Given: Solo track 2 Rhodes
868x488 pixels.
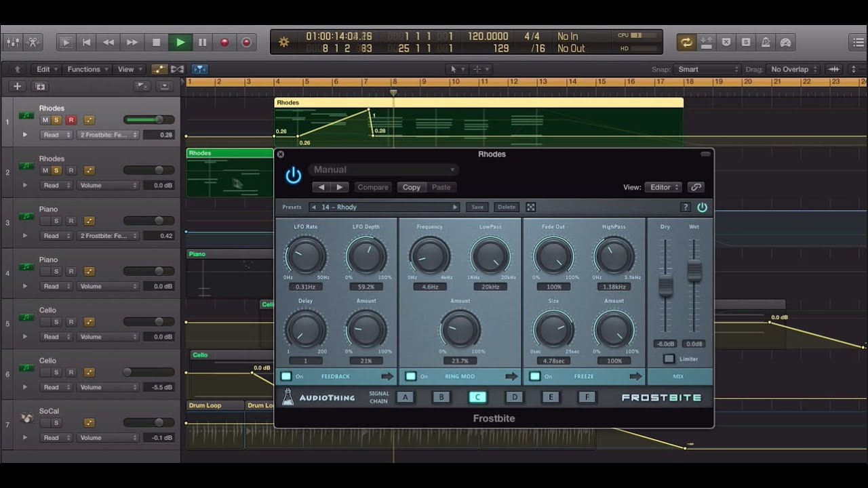Looking at the screenshot, I should click(57, 171).
